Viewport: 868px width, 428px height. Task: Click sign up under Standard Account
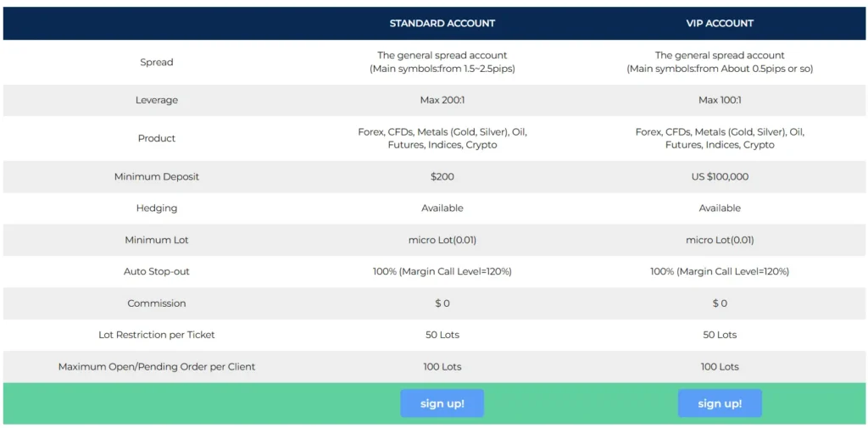tap(442, 403)
